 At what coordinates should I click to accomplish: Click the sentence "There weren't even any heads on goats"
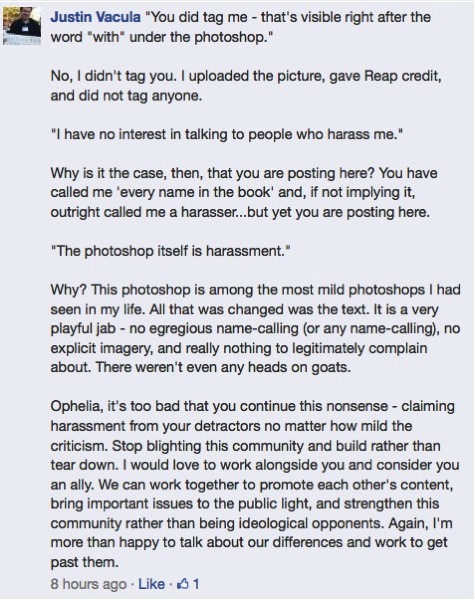[x=223, y=368]
